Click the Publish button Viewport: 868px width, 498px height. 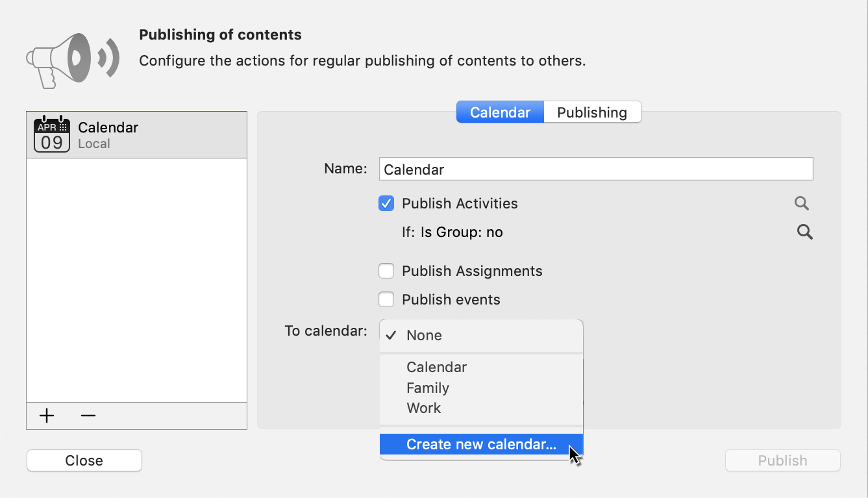pos(782,460)
